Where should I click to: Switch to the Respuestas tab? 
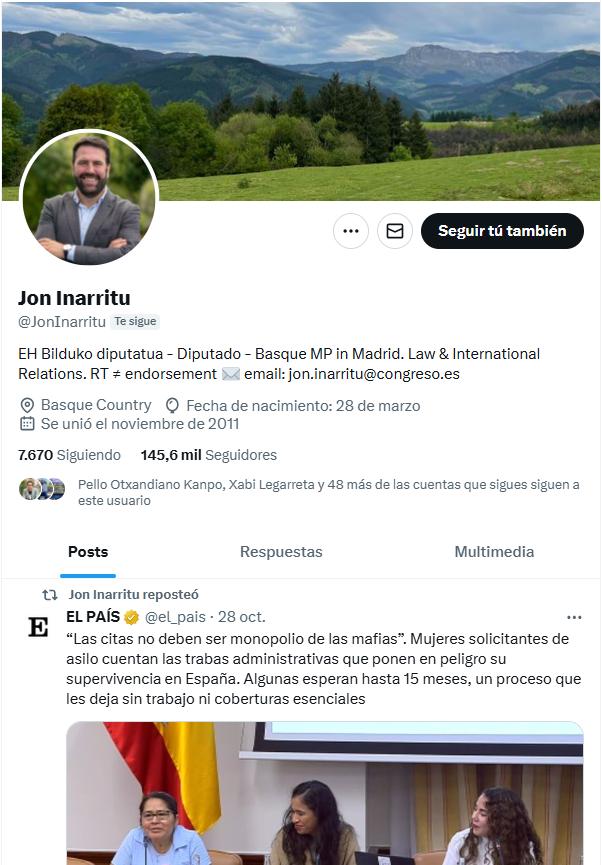coord(281,552)
